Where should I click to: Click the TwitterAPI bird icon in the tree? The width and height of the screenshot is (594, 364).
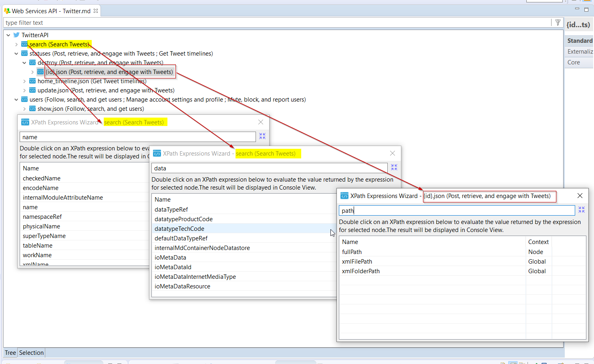pyautogui.click(x=16, y=35)
